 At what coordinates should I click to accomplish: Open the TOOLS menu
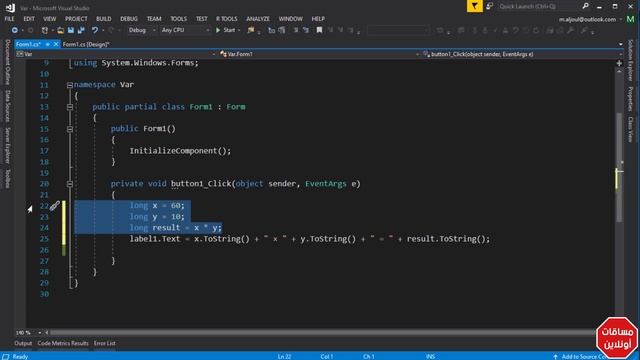click(178, 19)
